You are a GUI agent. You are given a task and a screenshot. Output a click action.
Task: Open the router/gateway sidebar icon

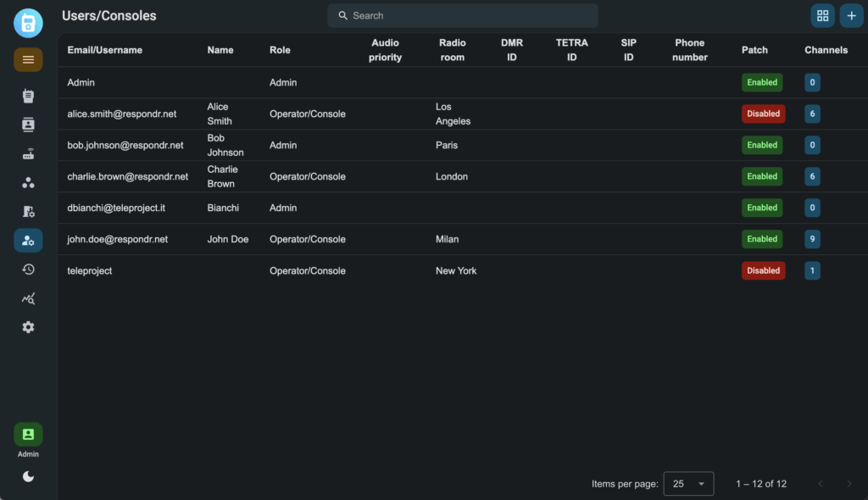coord(28,154)
